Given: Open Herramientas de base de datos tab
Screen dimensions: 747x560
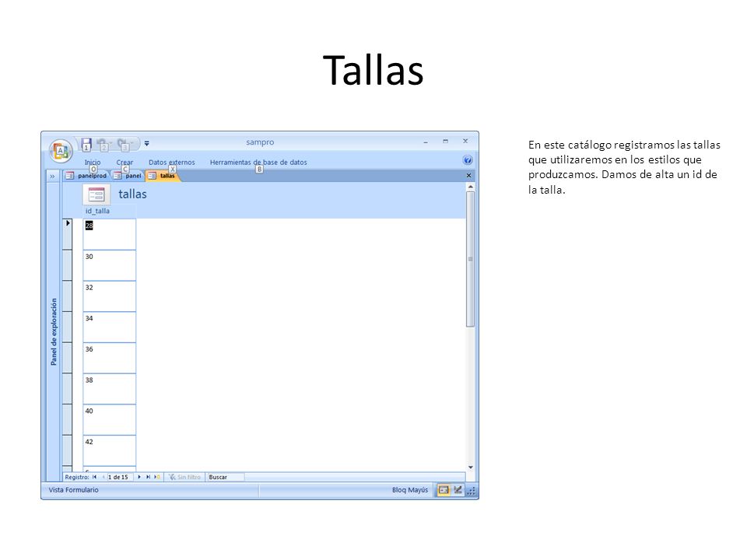Looking at the screenshot, I should point(258,162).
